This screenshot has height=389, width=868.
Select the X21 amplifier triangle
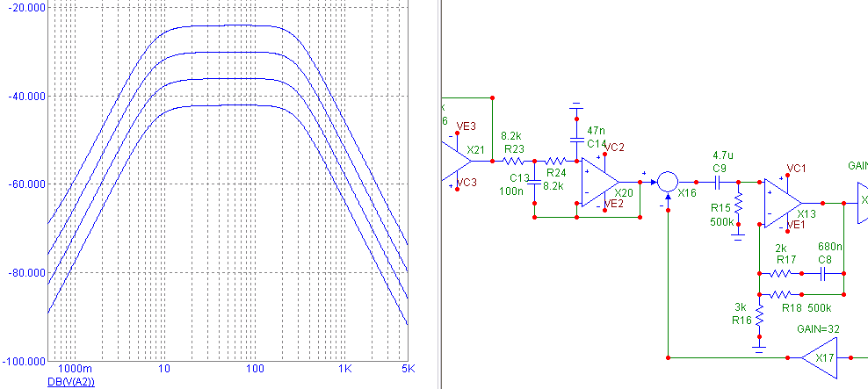pos(457,161)
